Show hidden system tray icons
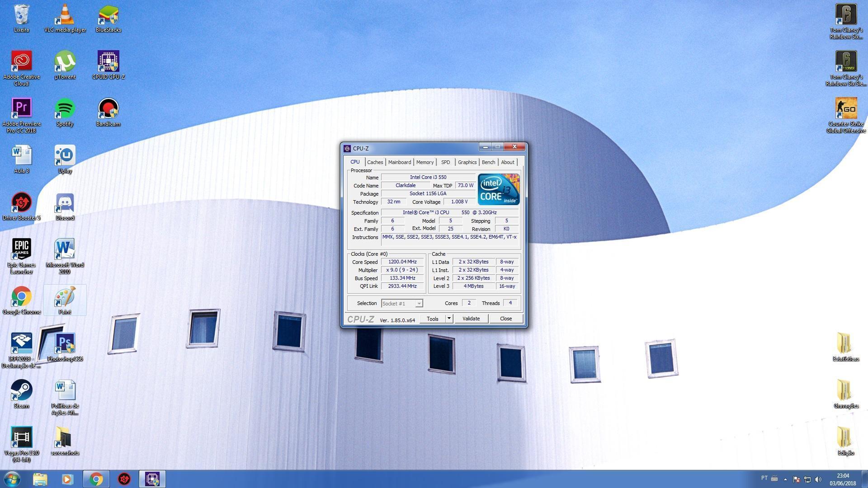 tap(785, 479)
